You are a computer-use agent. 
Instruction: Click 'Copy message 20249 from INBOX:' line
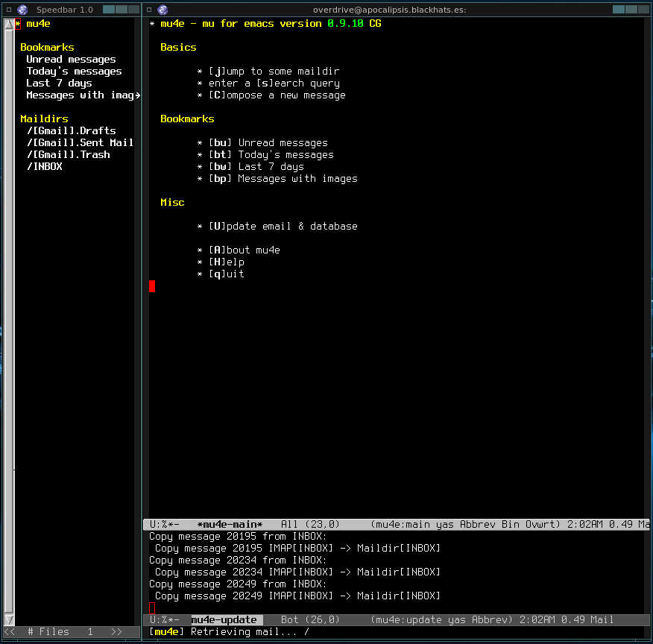point(238,584)
